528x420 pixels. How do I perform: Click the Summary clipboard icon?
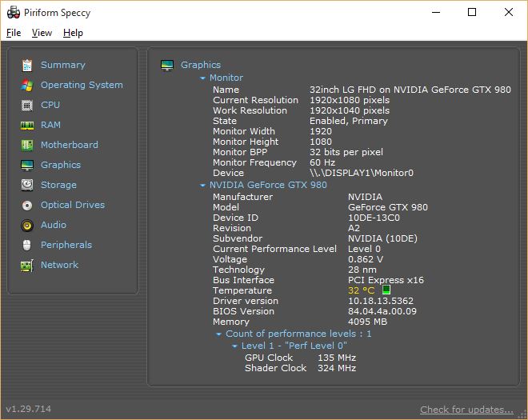coord(27,65)
